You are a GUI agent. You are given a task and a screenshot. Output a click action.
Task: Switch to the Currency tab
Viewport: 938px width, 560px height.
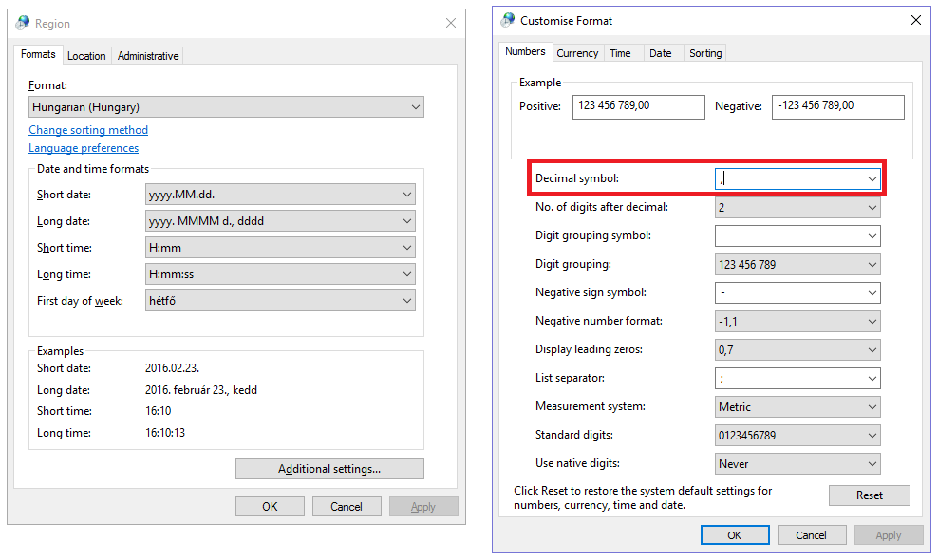[x=577, y=53]
